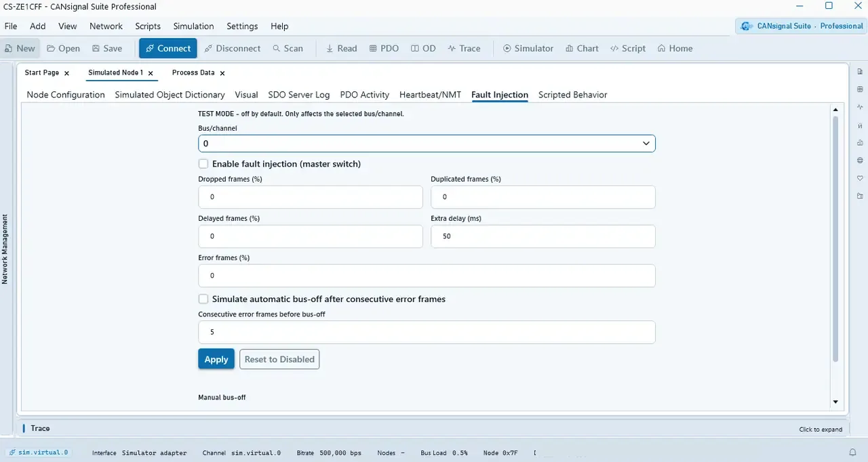The height and width of the screenshot is (462, 868).
Task: Click the scroll down arrow of the panel
Action: click(x=835, y=402)
